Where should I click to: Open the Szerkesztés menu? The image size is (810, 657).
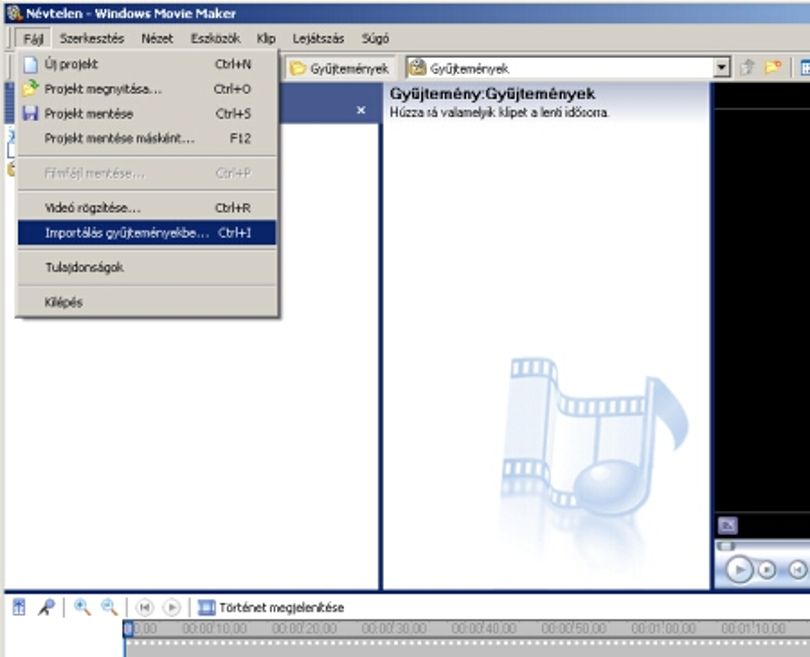[x=92, y=39]
